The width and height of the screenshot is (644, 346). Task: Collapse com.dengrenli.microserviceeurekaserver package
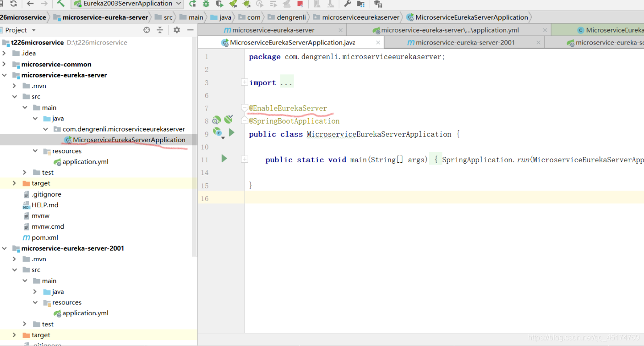[x=46, y=129]
